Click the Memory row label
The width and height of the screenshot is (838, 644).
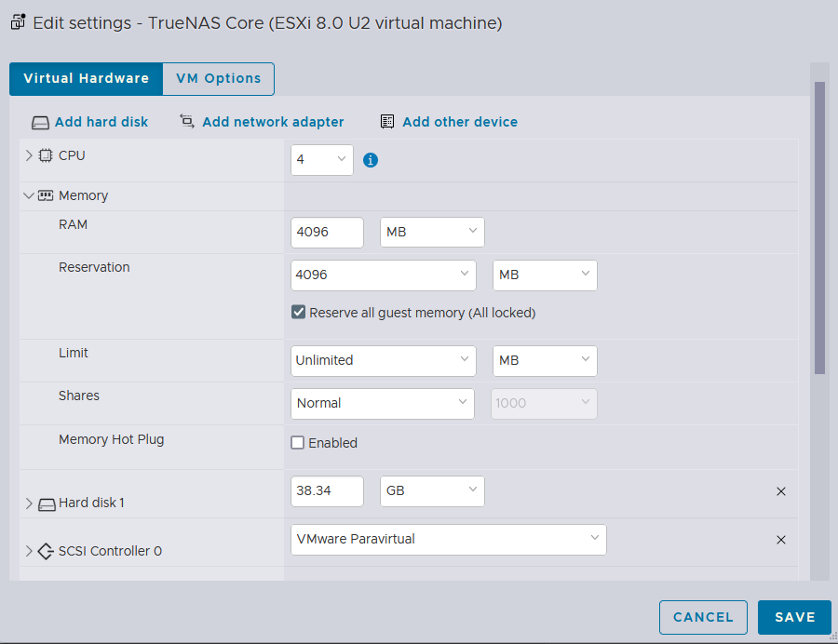[x=83, y=195]
